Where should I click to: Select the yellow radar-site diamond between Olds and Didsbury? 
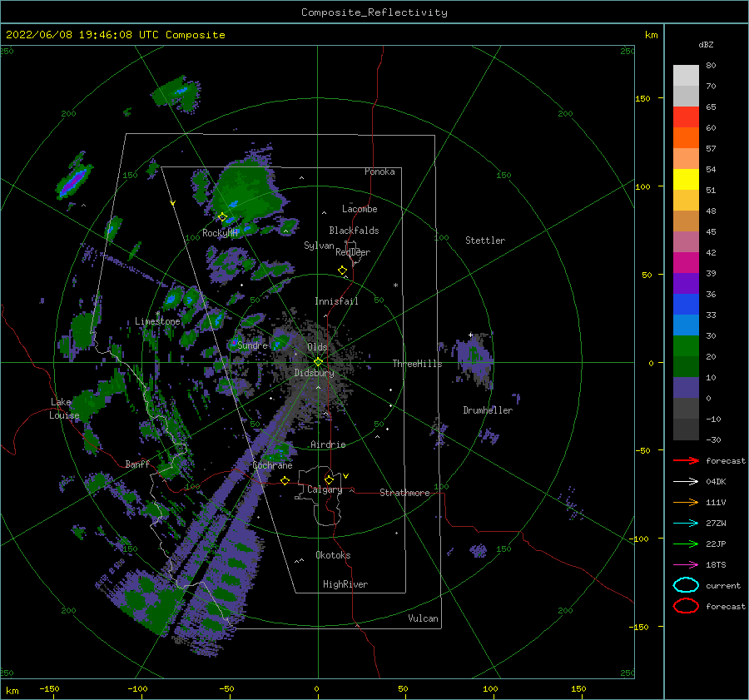pos(318,362)
